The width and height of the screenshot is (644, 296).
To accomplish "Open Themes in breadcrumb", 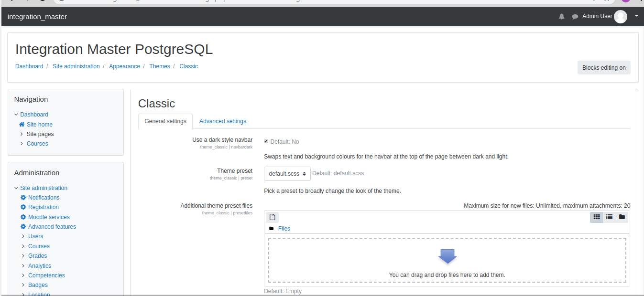I will [x=160, y=66].
